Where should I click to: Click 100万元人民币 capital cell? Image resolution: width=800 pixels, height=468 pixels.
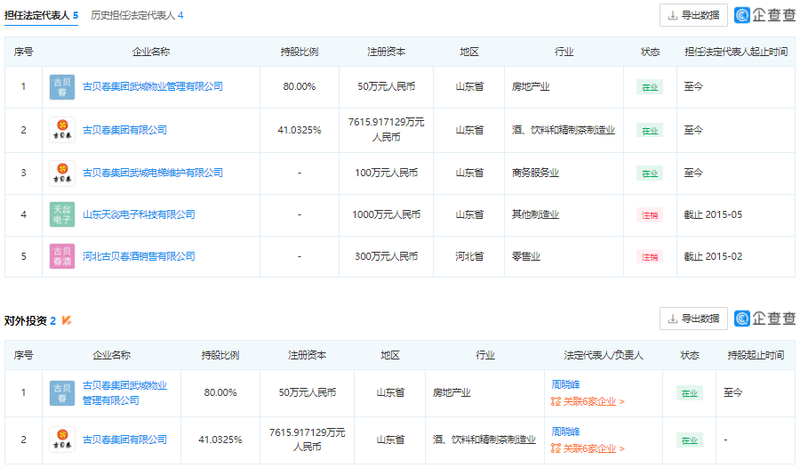(386, 173)
